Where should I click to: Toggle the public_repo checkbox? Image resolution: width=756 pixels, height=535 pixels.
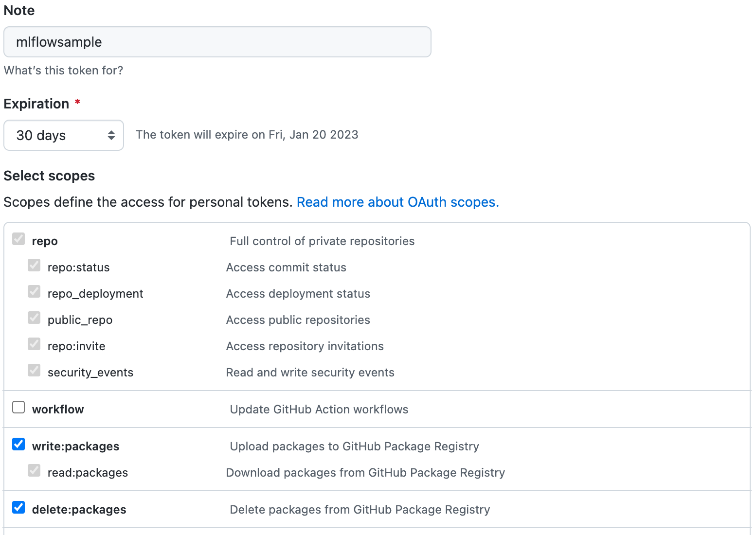34,318
